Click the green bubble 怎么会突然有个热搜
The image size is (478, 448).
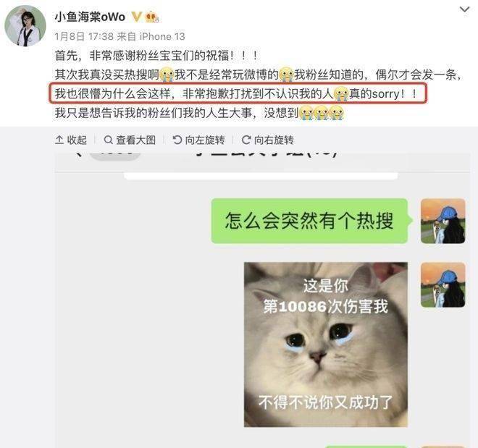click(x=309, y=221)
